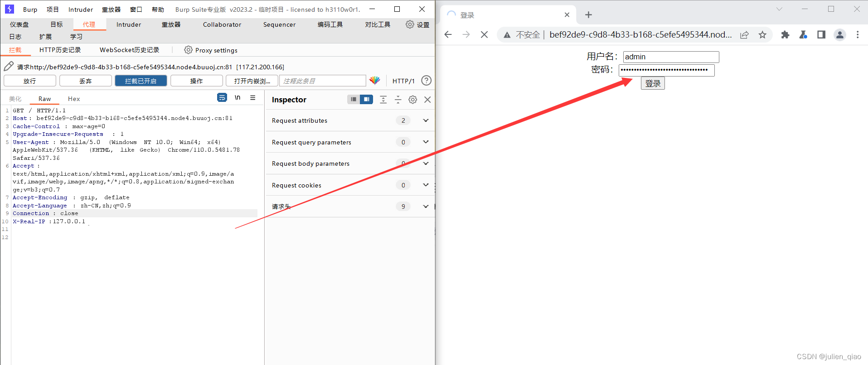The image size is (868, 365).
Task: Open Chrome profile avatar
Action: click(x=839, y=35)
